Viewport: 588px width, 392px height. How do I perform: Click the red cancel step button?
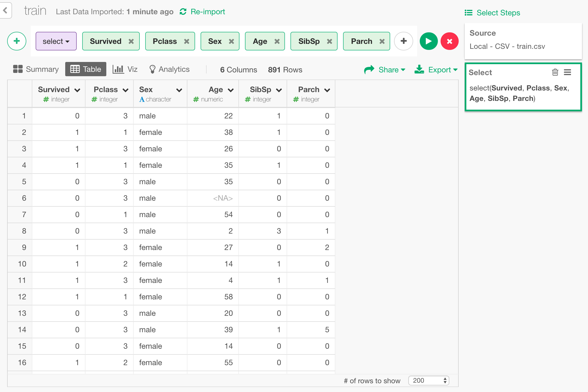pos(449,41)
